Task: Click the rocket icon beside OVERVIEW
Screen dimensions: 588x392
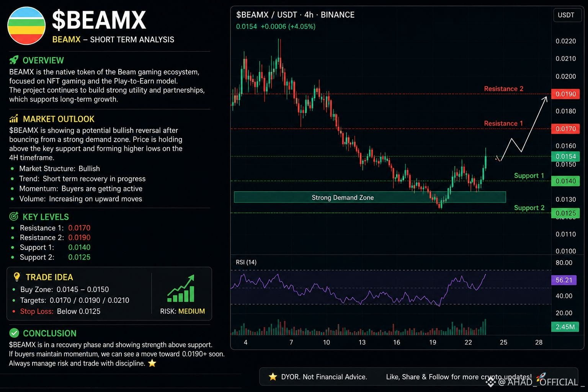Action: [x=14, y=60]
